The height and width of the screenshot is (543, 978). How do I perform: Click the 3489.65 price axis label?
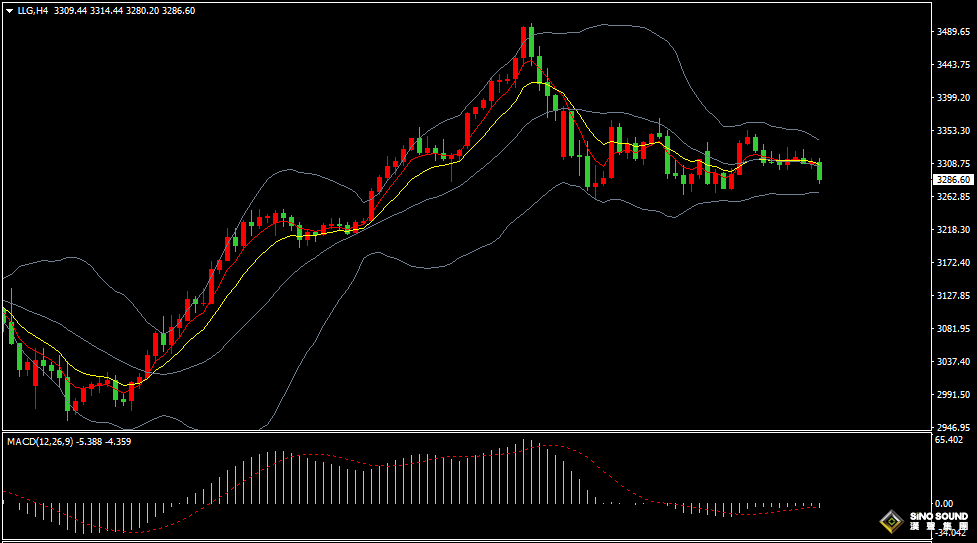click(954, 32)
